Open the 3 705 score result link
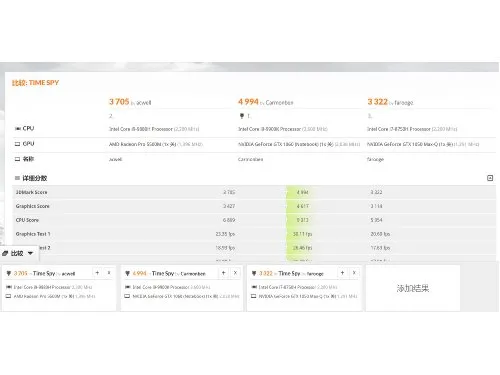 [119, 102]
